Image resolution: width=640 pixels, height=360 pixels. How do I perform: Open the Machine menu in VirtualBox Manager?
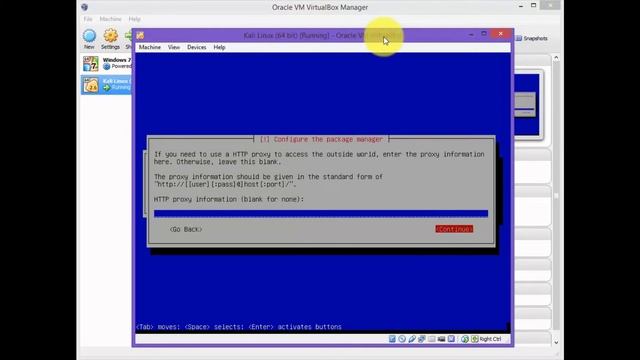pyautogui.click(x=111, y=19)
